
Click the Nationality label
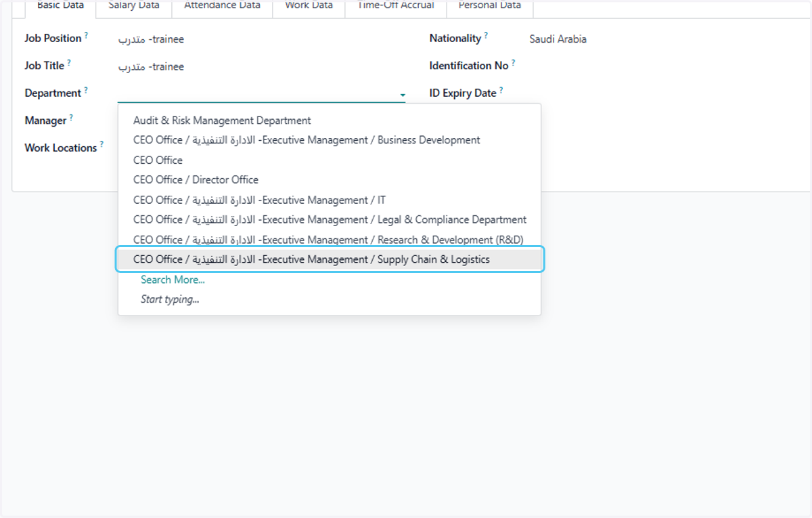click(455, 39)
